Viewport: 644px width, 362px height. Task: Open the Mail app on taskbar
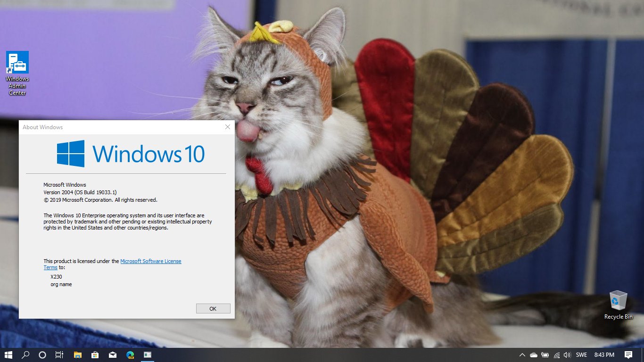[112, 355]
